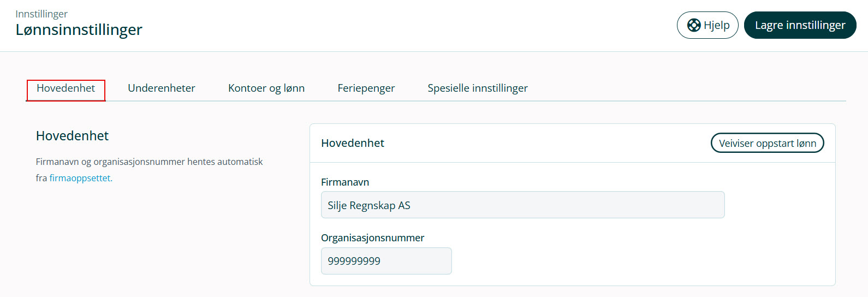Follow the firmaoppsettet link
Screen dimensions: 868x297
click(x=81, y=178)
